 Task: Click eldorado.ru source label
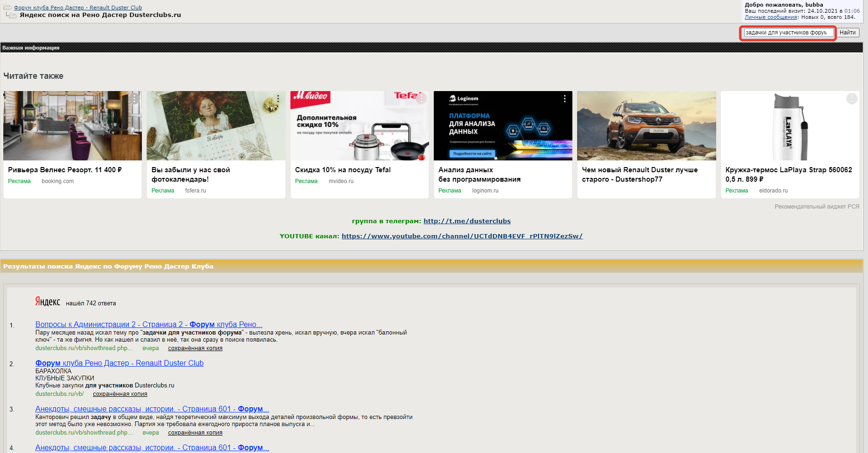(773, 191)
